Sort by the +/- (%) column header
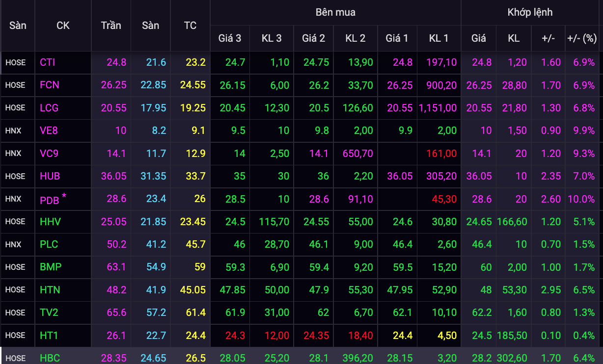603x364 pixels. point(582,38)
